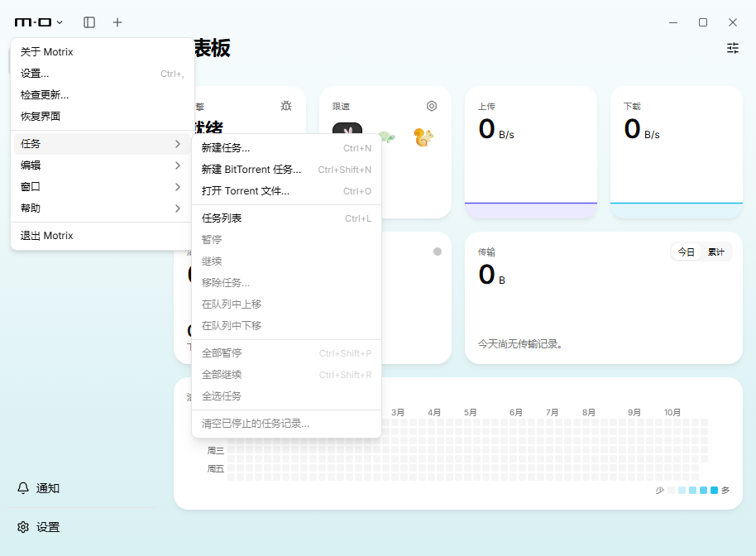Click the 周三 weekday label
The height and width of the screenshot is (556, 756).
[216, 450]
